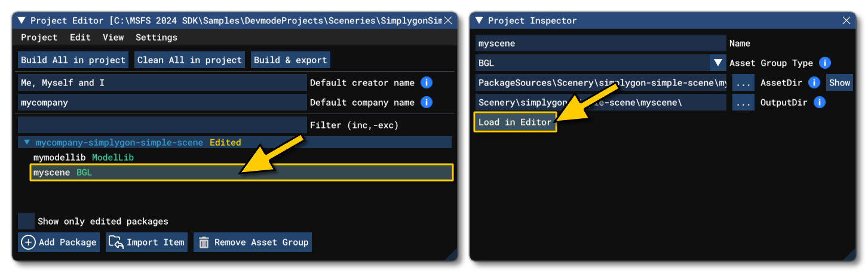Collapse the Project Inspector window triangle
The height and width of the screenshot is (273, 868).
(479, 20)
